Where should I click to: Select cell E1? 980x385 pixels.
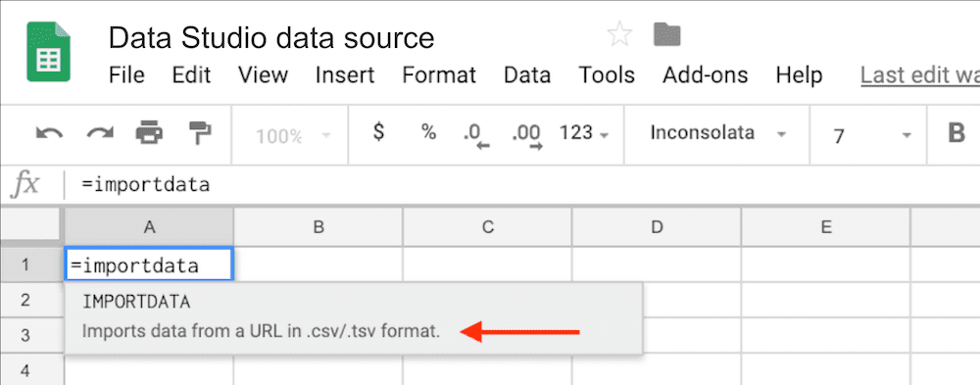click(825, 265)
